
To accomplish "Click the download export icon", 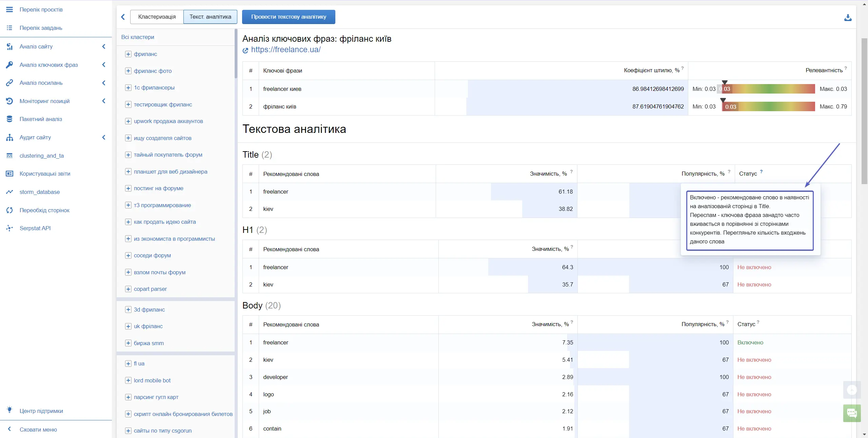I will pos(848,18).
